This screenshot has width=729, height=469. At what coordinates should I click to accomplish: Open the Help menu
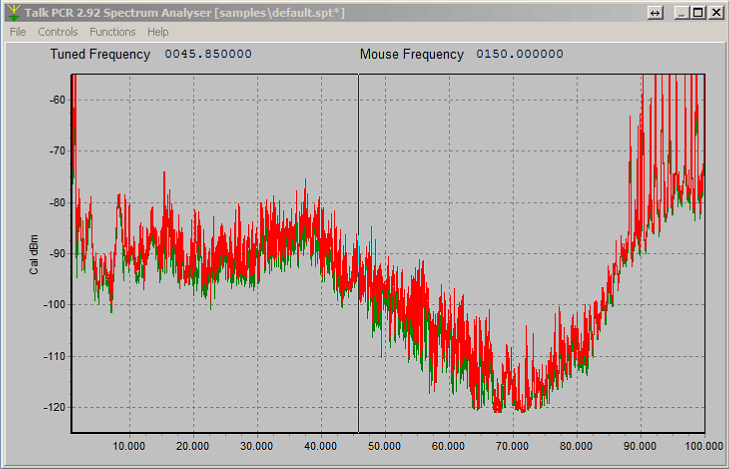pos(158,32)
